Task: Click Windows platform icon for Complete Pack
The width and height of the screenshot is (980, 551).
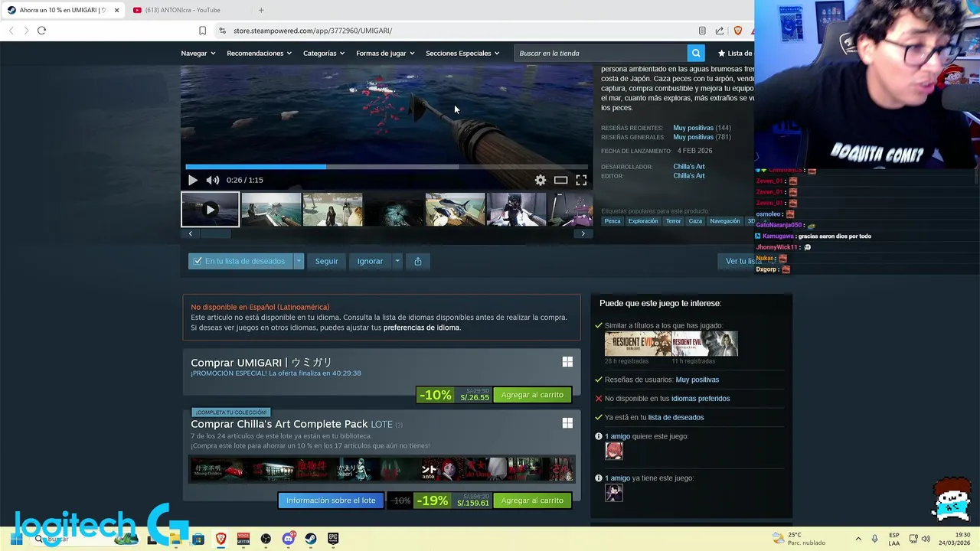Action: [567, 423]
